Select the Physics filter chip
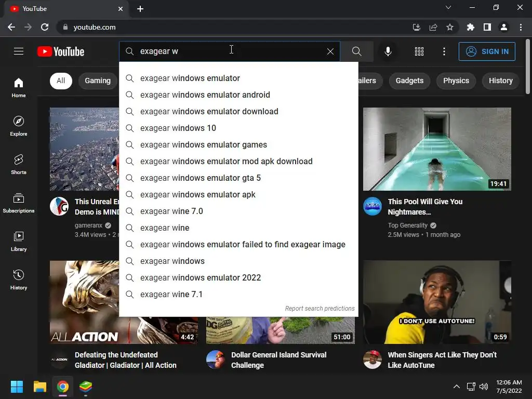The width and height of the screenshot is (532, 399). [456, 81]
